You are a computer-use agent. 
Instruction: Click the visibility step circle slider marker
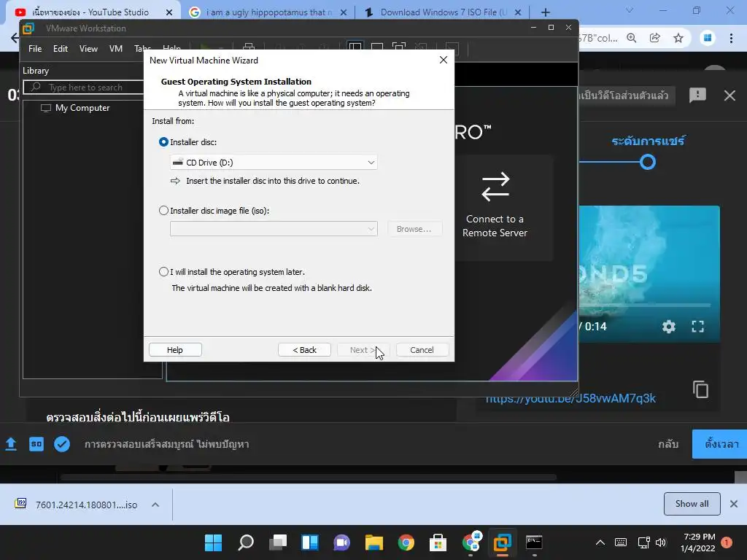tap(648, 162)
